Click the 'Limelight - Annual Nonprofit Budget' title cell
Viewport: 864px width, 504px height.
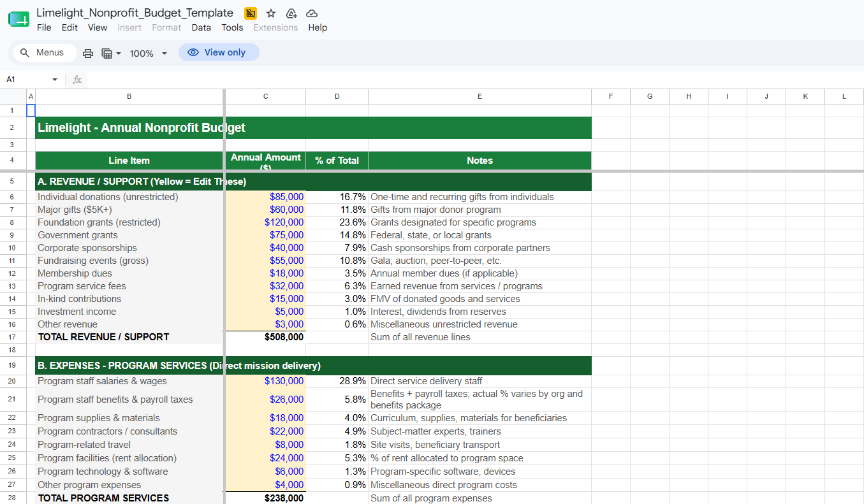pos(313,127)
